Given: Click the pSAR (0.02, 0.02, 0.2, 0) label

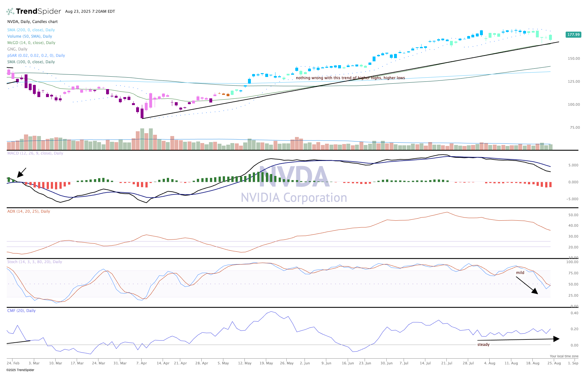Looking at the screenshot, I should tap(36, 56).
